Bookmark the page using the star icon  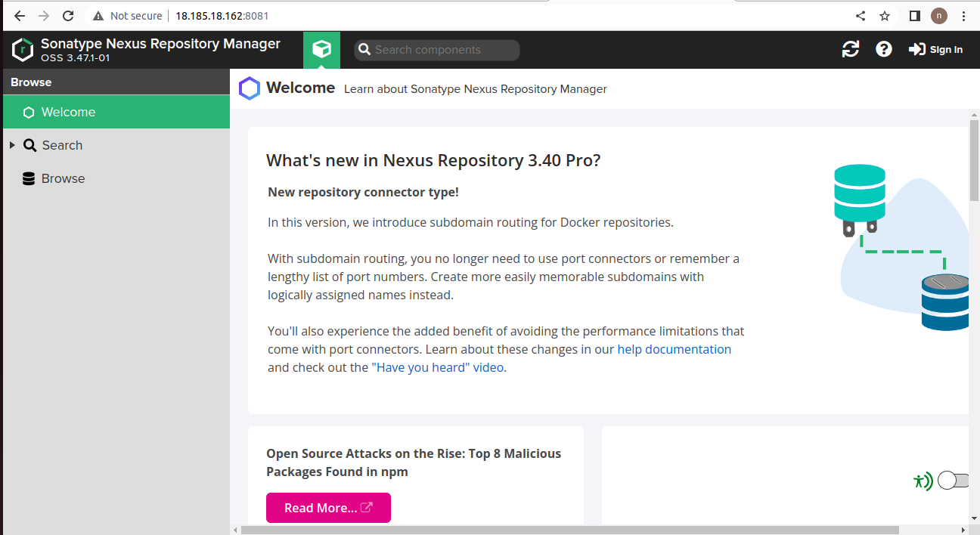point(885,15)
